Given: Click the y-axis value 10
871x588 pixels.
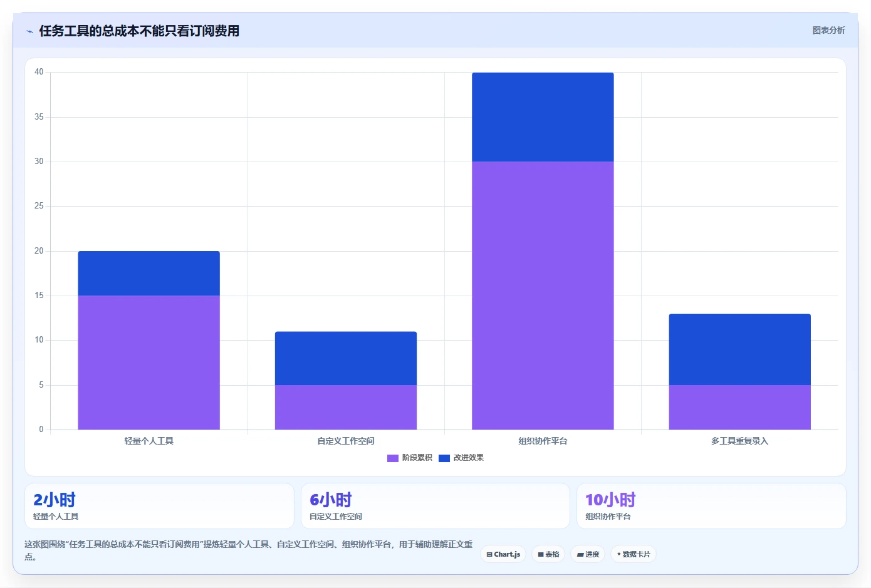Looking at the screenshot, I should coord(39,340).
